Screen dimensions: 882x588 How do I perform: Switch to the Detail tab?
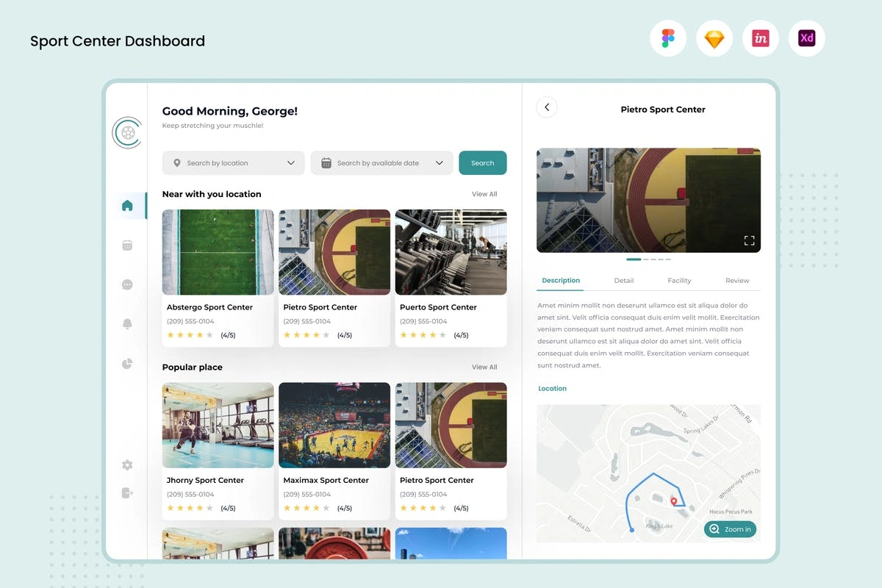[x=623, y=280]
